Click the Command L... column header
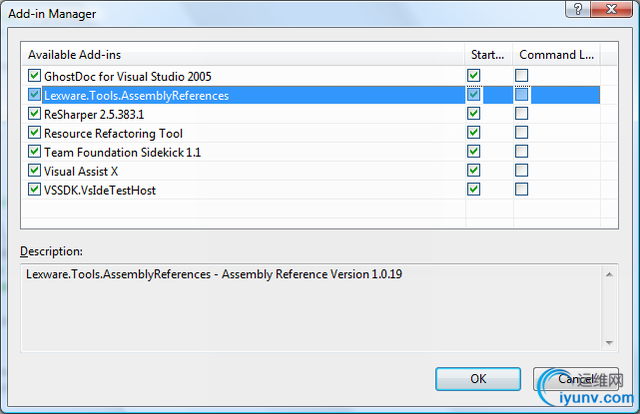Viewport: 640px width, 414px height. 556,55
